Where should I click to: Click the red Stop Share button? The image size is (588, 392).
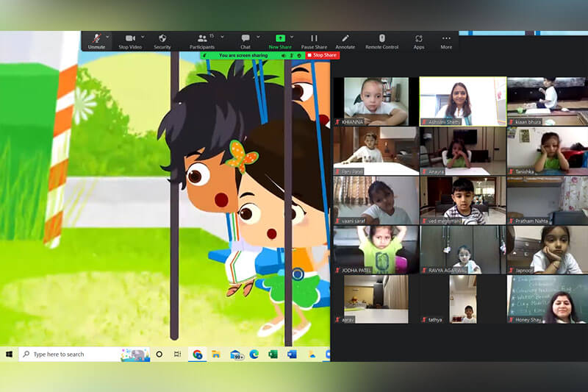click(322, 55)
